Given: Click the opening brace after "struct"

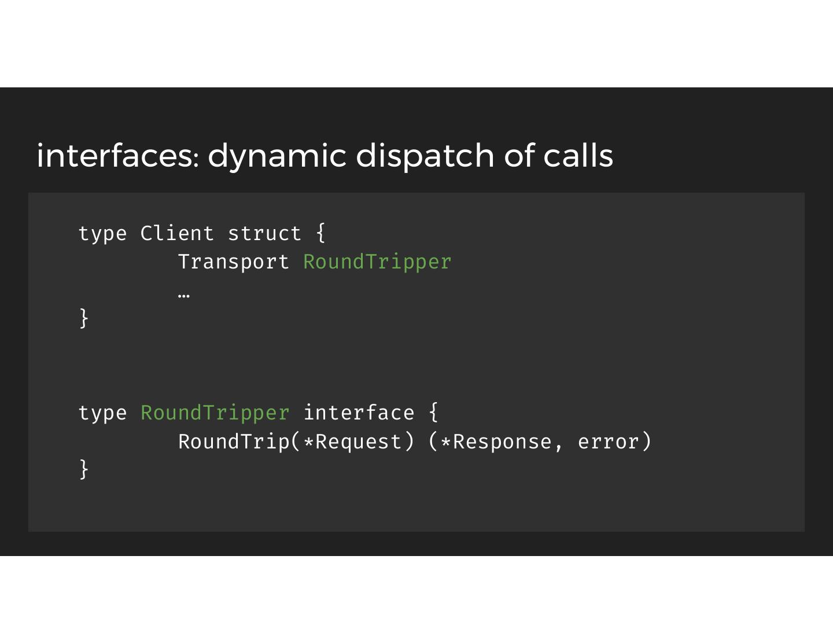Looking at the screenshot, I should pyautogui.click(x=321, y=233).
